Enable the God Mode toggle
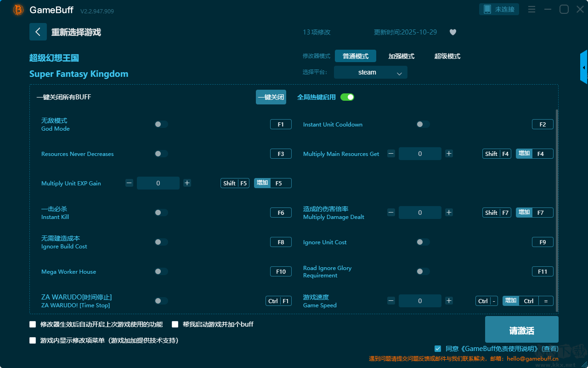 (x=161, y=124)
